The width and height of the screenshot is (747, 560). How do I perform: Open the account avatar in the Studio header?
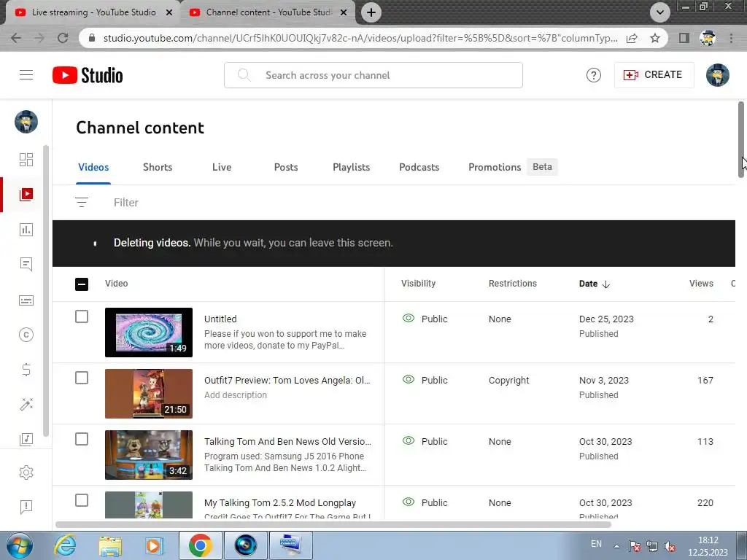(717, 75)
